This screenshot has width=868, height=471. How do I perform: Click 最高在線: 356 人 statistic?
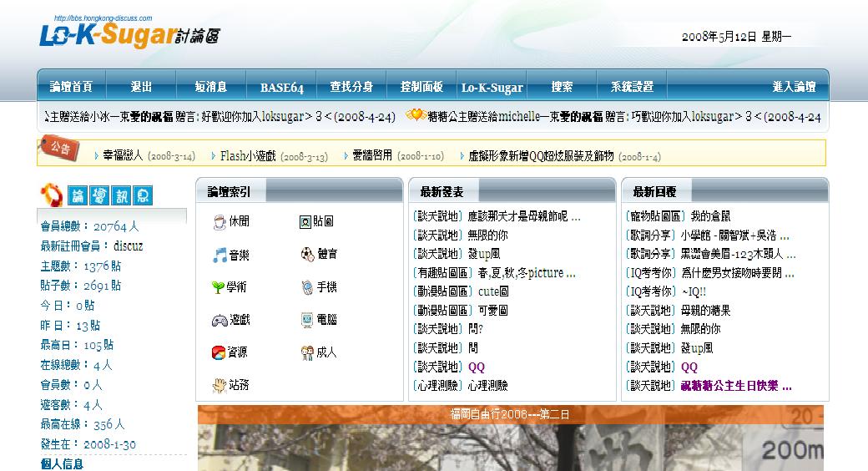(83, 424)
